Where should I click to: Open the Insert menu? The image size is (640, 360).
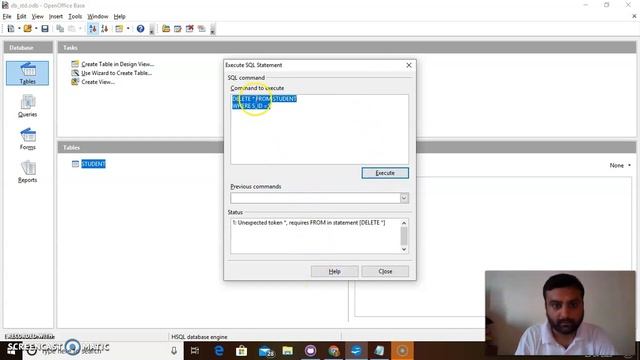click(56, 16)
